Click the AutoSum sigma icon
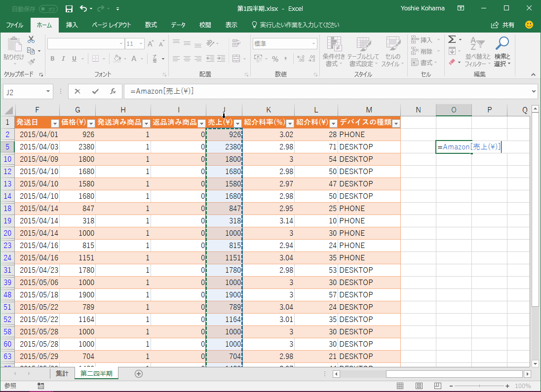This screenshot has height=392, width=541. (451, 39)
